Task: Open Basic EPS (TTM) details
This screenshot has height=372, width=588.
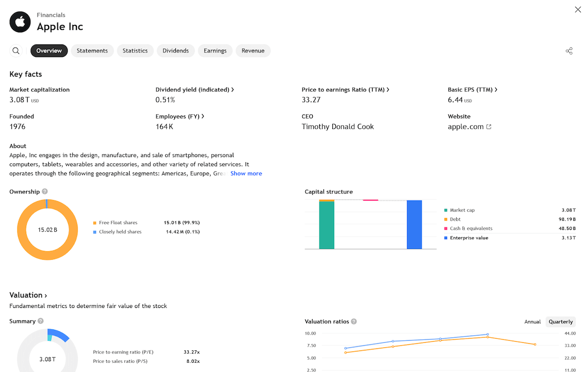Action: (473, 90)
